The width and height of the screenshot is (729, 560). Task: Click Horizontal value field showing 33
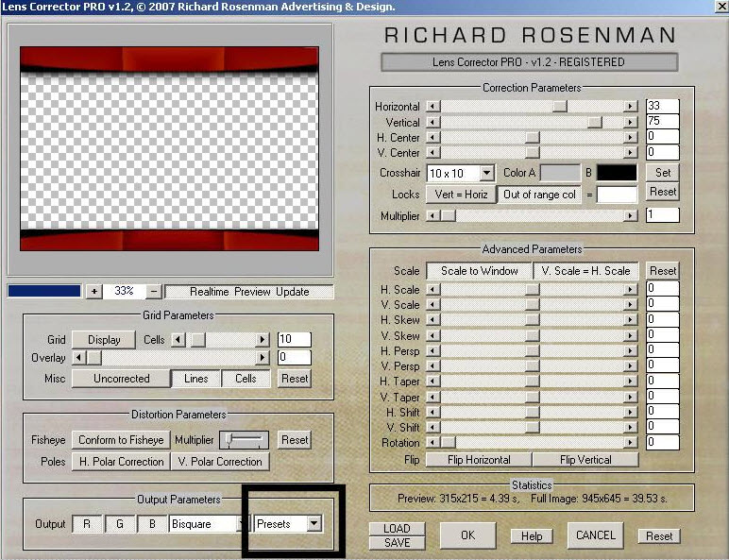click(x=663, y=106)
